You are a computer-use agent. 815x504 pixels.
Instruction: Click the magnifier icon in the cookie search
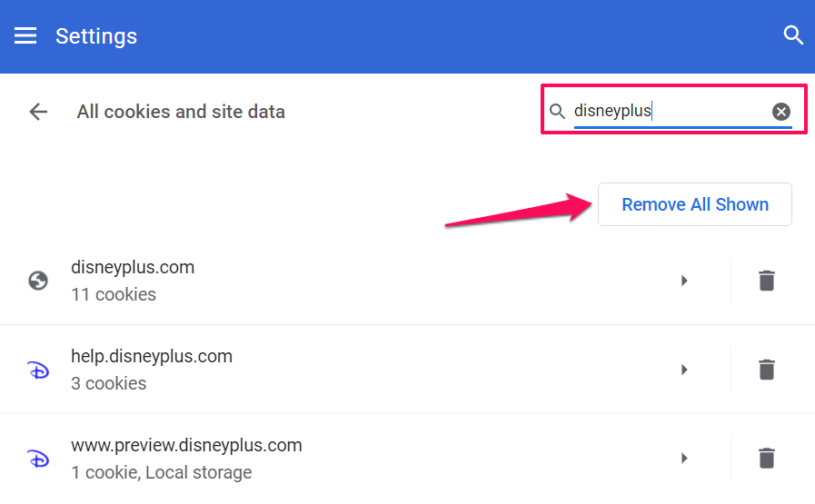558,112
